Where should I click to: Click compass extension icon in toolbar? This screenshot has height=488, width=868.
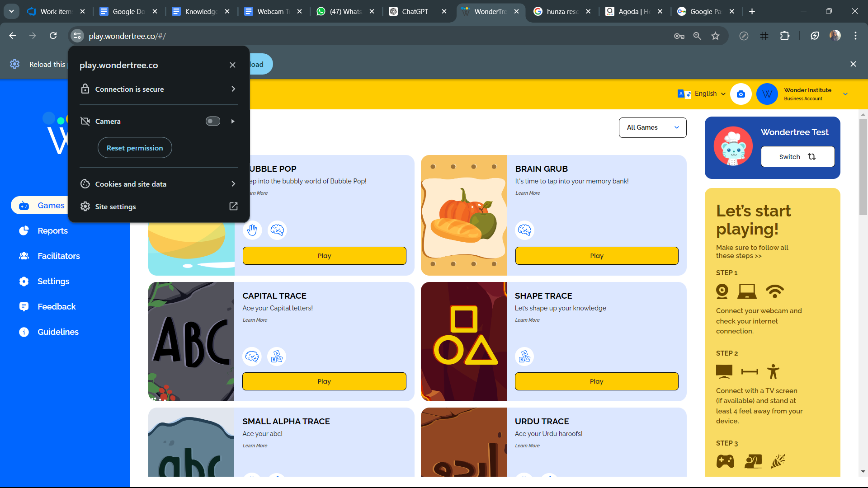[744, 36]
